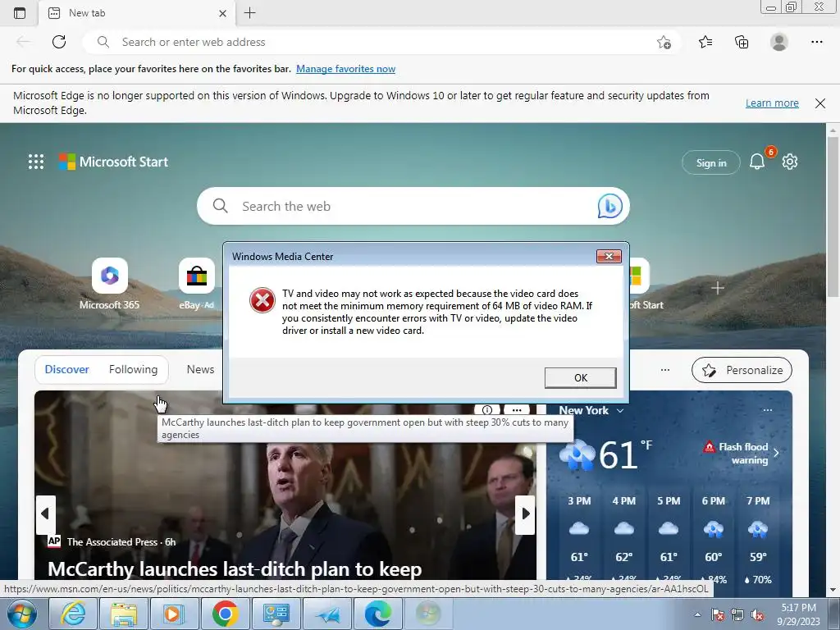The width and height of the screenshot is (840, 630).
Task: Close the Windows Media Center dialog
Action: [x=609, y=257]
